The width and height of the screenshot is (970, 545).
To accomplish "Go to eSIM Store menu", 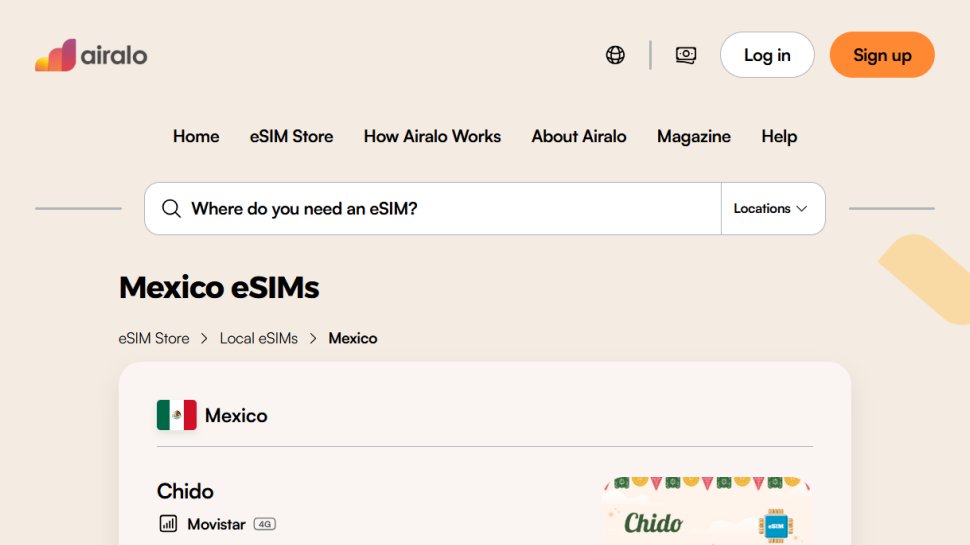I will coord(291,136).
